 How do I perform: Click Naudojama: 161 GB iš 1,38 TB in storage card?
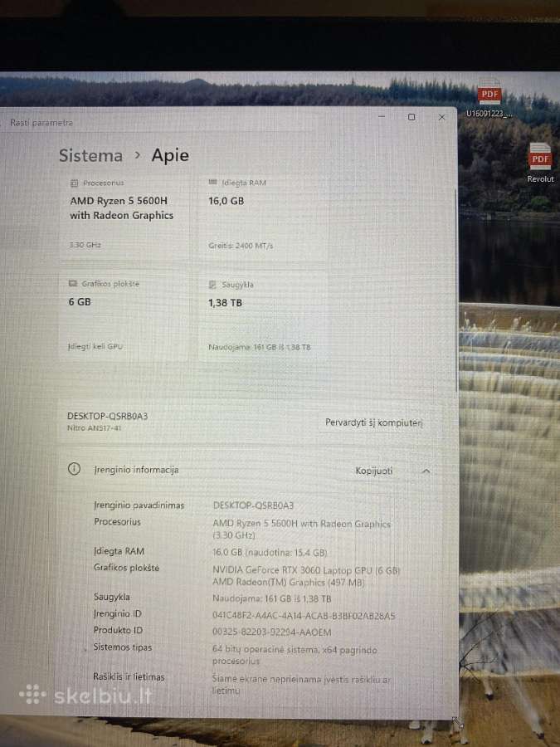pos(260,347)
